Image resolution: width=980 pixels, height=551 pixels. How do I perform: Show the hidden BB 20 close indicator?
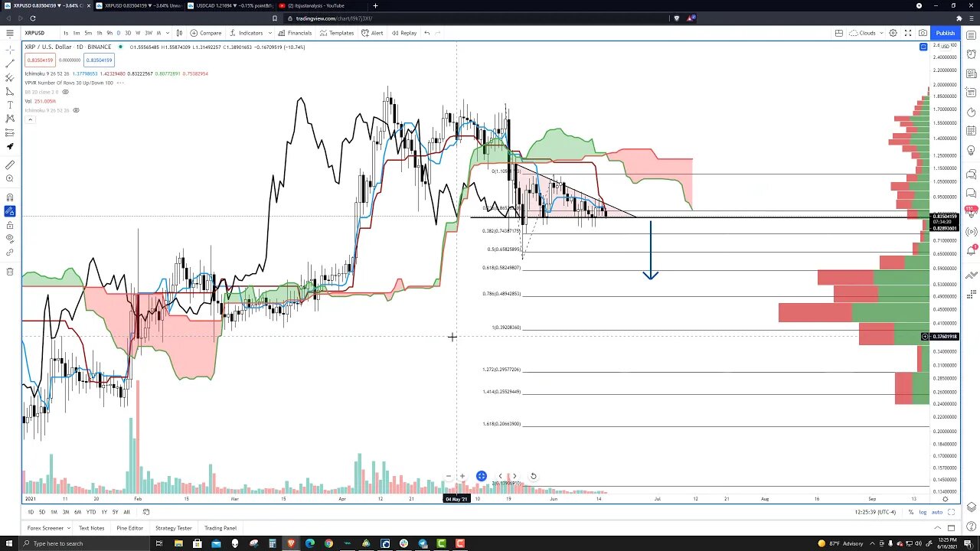coord(65,92)
